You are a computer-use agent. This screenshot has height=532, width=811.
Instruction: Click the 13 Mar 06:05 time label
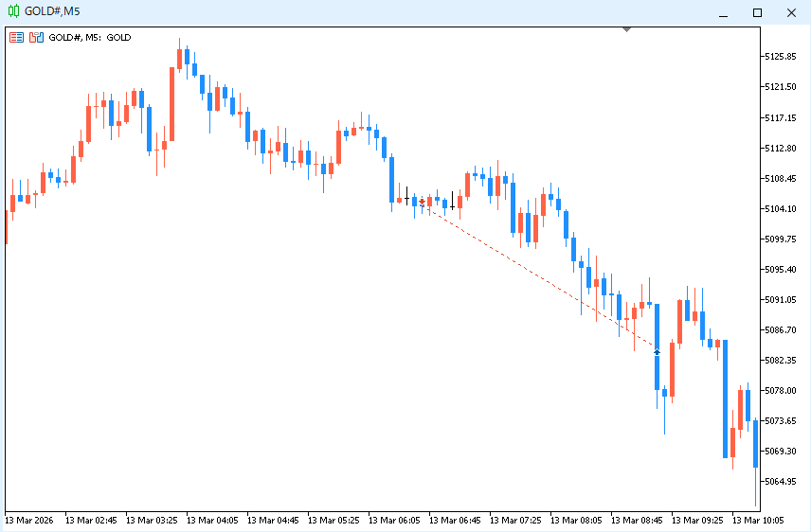tap(394, 520)
